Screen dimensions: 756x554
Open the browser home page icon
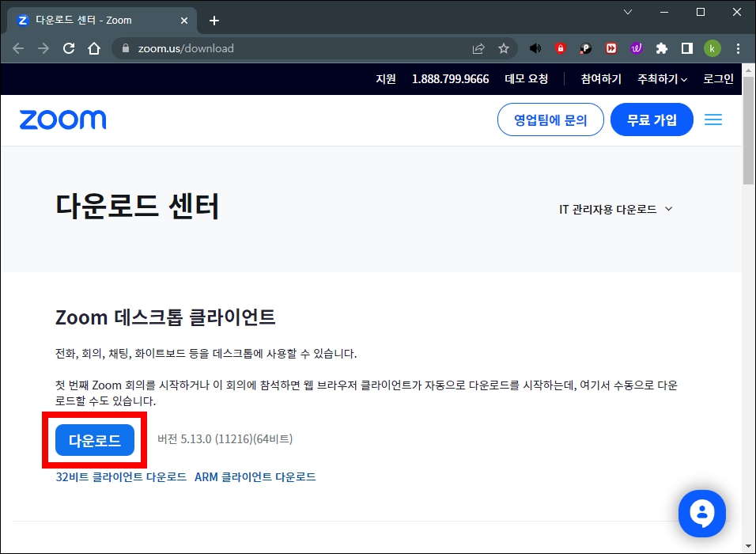[94, 48]
